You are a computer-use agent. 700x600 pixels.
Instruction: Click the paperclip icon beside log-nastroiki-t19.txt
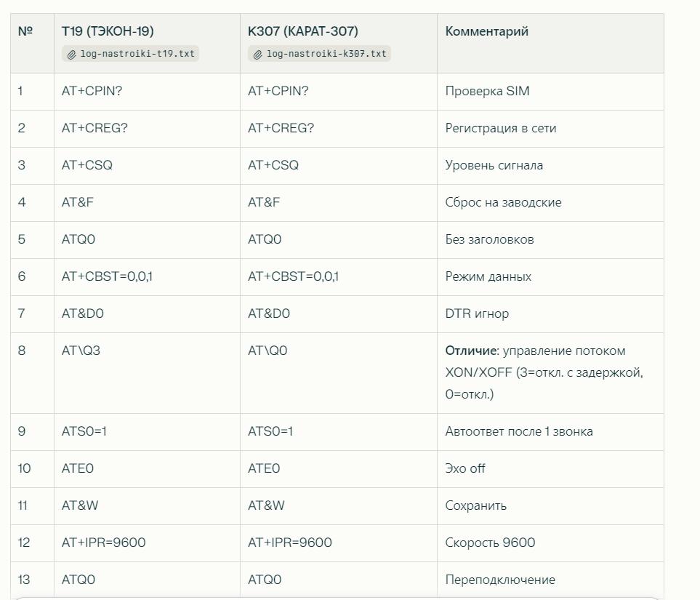coord(72,54)
